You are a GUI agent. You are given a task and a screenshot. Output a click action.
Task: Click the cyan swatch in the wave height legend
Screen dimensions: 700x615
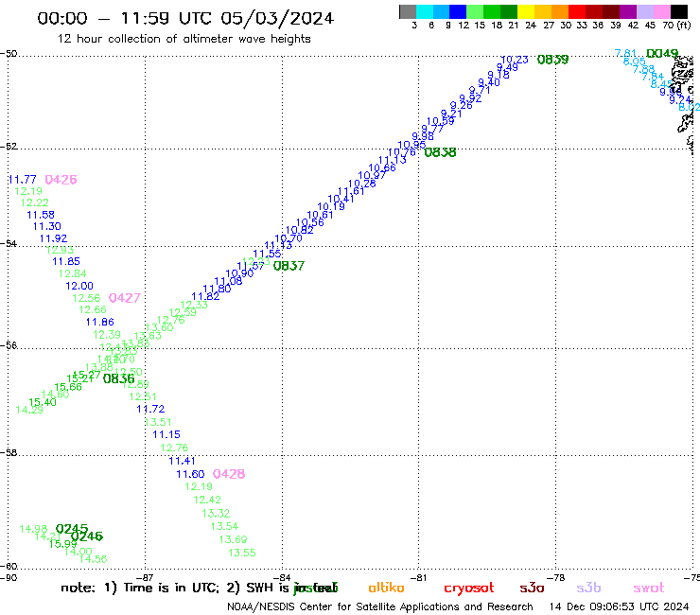point(425,11)
